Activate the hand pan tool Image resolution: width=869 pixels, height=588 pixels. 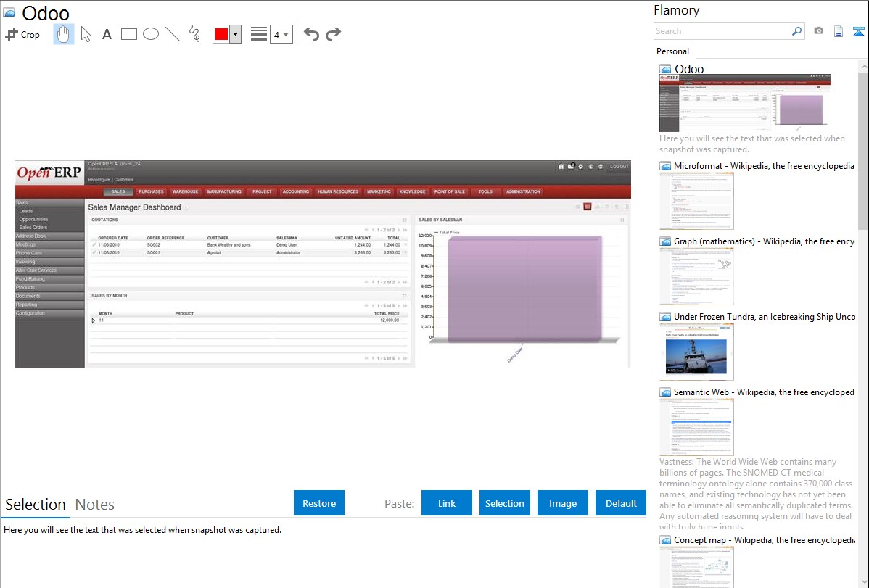[64, 34]
